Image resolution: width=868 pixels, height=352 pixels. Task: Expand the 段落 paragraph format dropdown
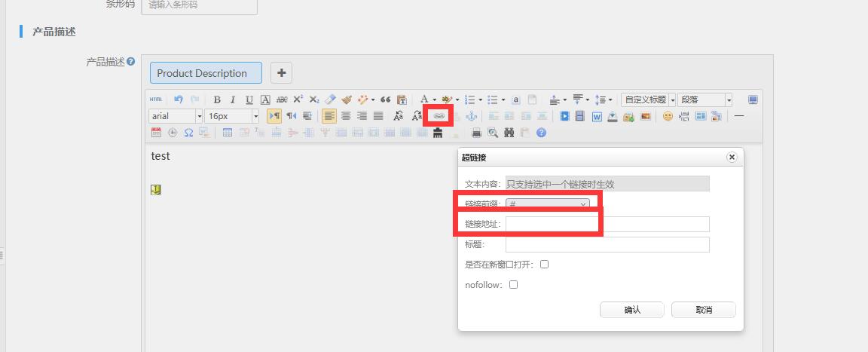pyautogui.click(x=704, y=99)
